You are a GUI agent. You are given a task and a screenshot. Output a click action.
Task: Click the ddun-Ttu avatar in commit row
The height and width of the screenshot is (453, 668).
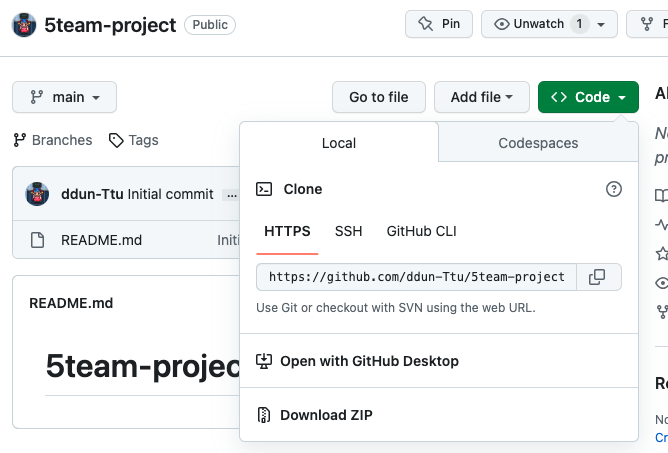pos(37,194)
